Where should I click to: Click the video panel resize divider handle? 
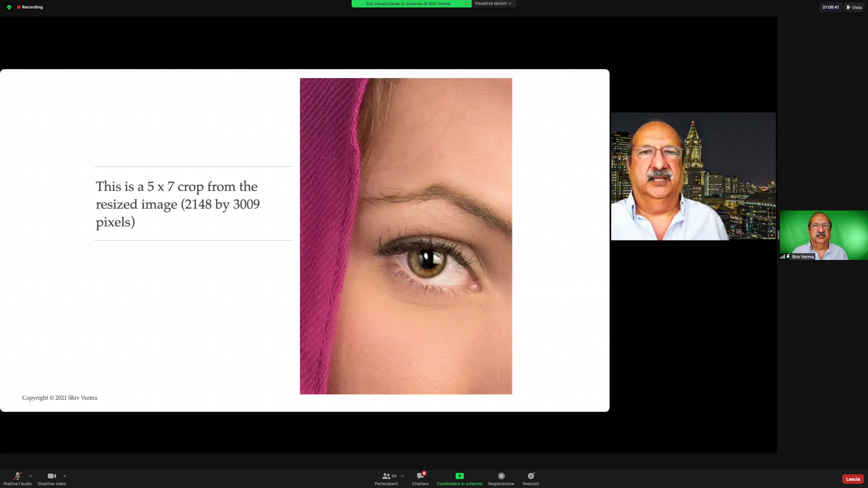coord(778,235)
